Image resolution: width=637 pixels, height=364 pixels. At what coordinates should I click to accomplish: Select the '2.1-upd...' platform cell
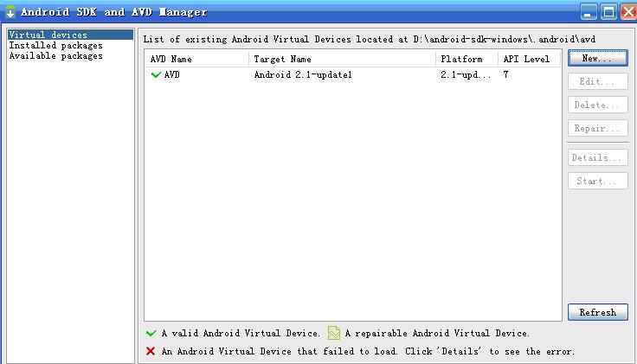click(466, 74)
